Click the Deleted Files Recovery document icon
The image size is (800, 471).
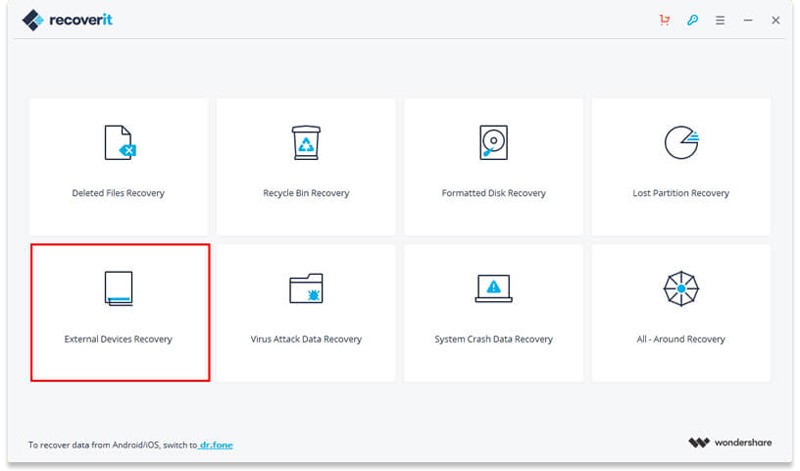120,142
